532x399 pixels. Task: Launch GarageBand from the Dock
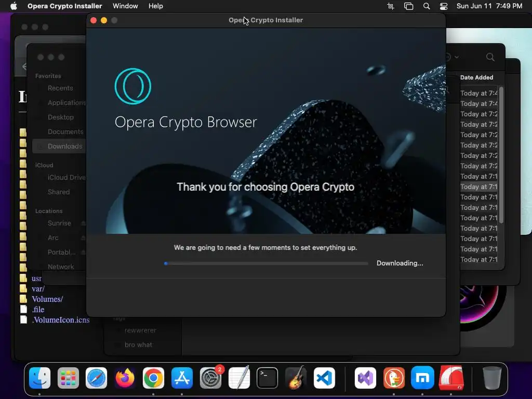coord(296,378)
